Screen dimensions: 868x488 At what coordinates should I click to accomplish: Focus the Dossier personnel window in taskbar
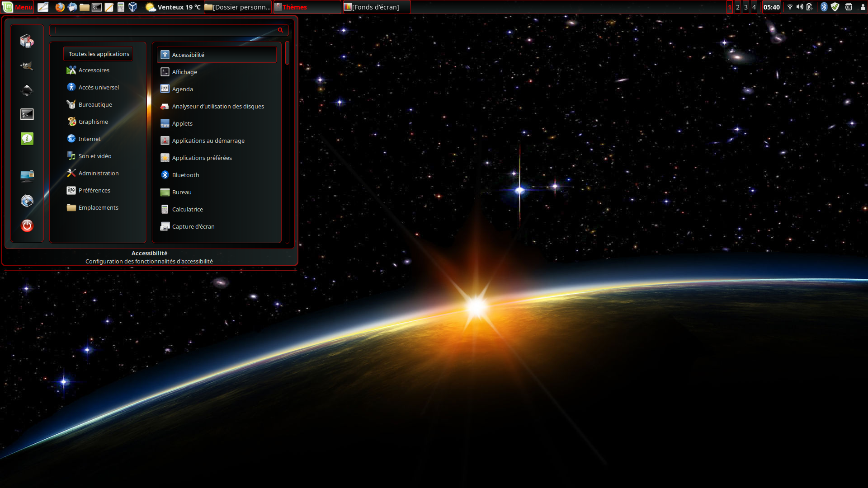pos(237,7)
